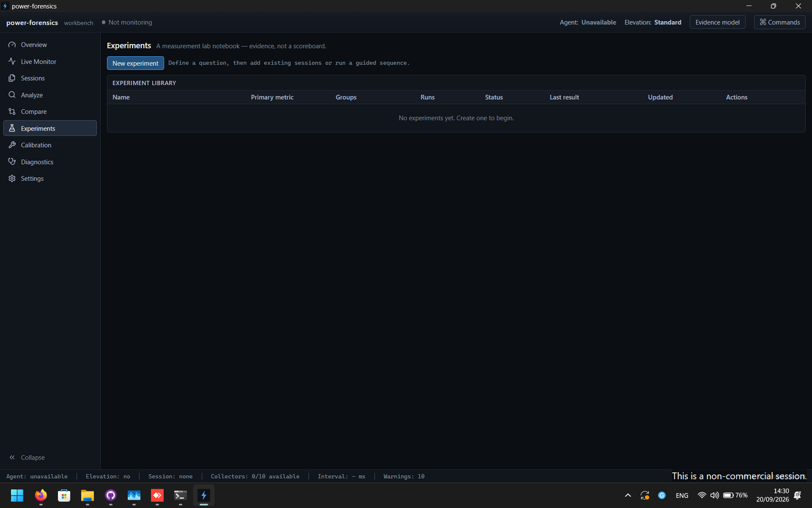Click the Collapse double-chevron icon
Screen dimensions: 812x508
tap(12, 458)
